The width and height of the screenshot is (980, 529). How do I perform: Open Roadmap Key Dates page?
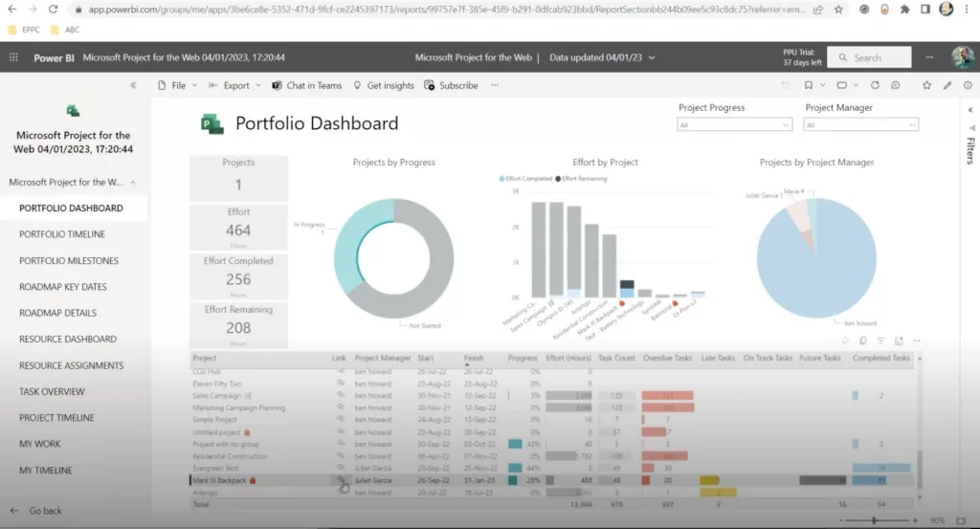point(62,287)
